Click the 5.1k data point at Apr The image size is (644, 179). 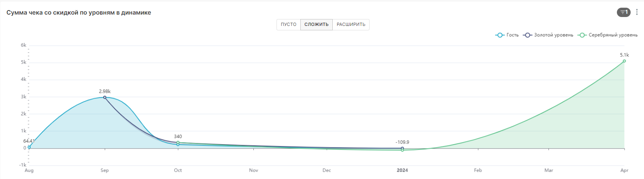[x=624, y=61]
